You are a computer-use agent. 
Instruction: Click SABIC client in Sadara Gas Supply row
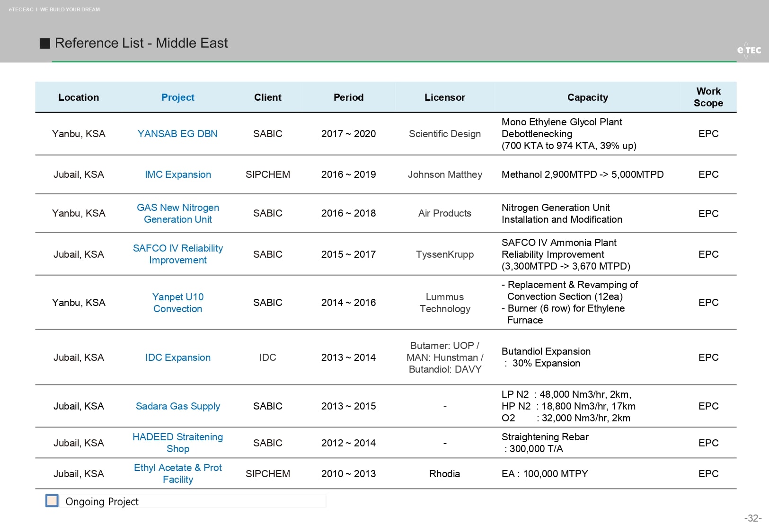(x=268, y=406)
